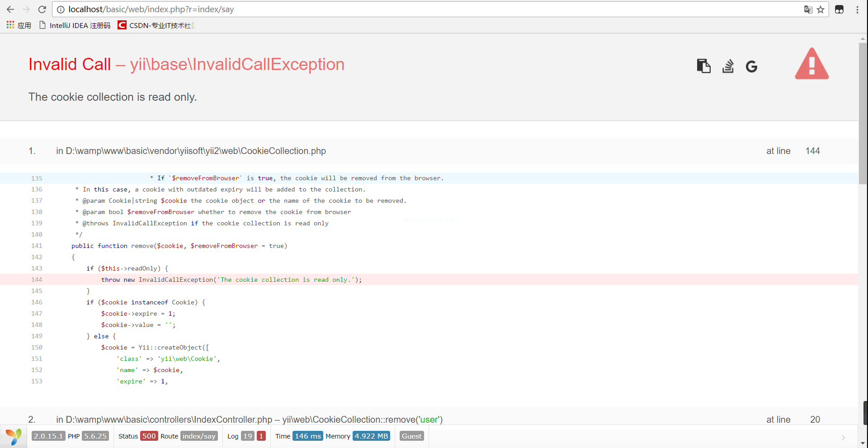This screenshot has width=868, height=448.
Task: Open the translate page icon in address bar
Action: [x=808, y=9]
